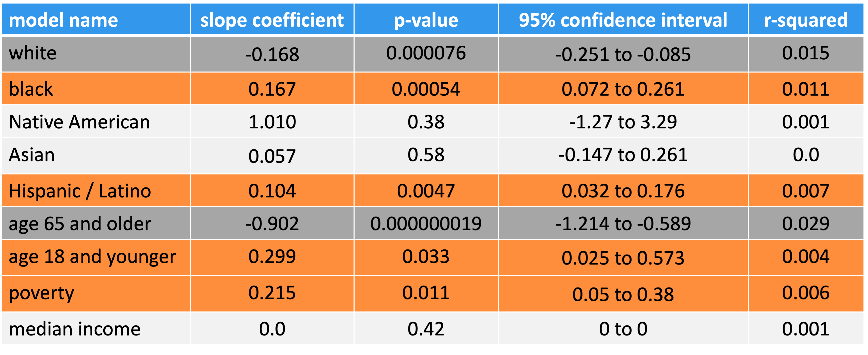Click the slope value -0.168
This screenshot has width=868, height=355.
pyautogui.click(x=272, y=55)
